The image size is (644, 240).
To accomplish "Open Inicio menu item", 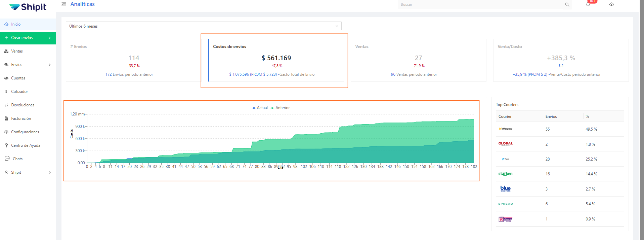I will 28,24.
